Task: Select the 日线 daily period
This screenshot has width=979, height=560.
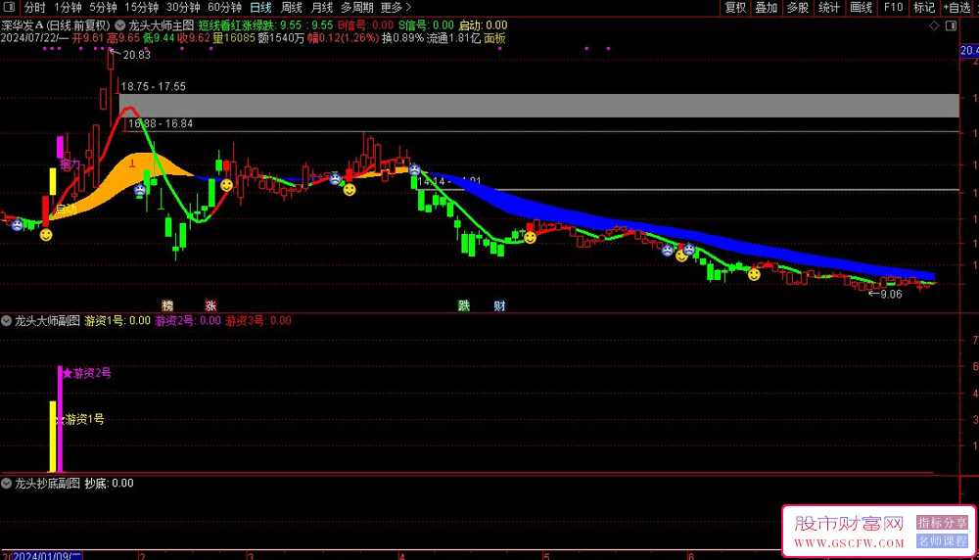Action: [x=260, y=8]
